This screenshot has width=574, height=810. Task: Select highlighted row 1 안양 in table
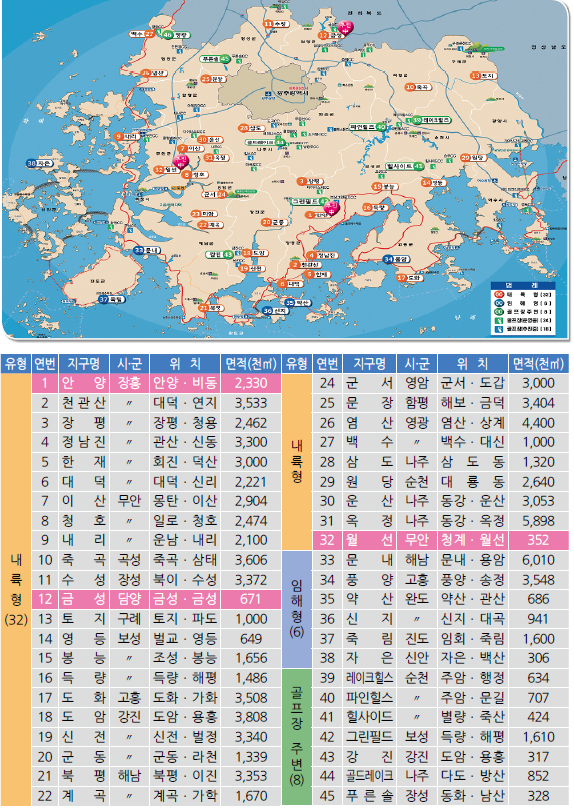(157, 383)
